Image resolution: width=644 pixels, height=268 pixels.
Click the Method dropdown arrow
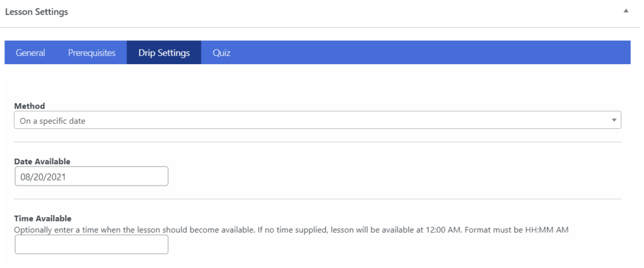click(x=614, y=120)
